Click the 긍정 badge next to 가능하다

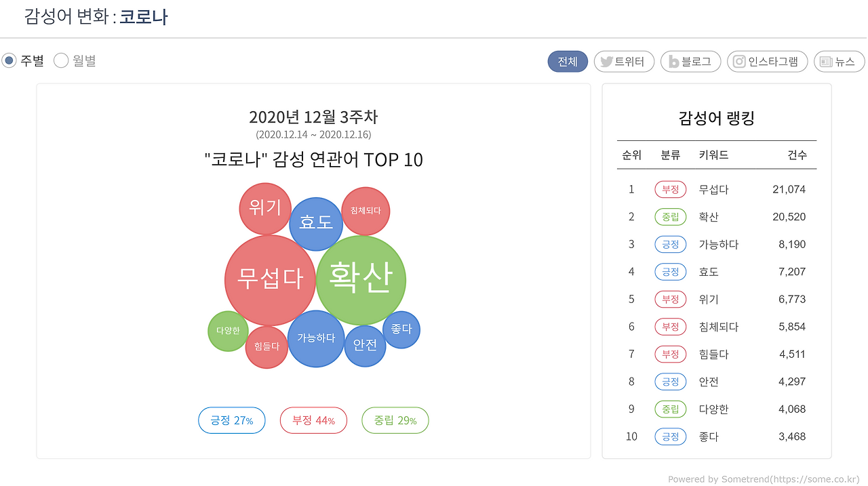[670, 244]
